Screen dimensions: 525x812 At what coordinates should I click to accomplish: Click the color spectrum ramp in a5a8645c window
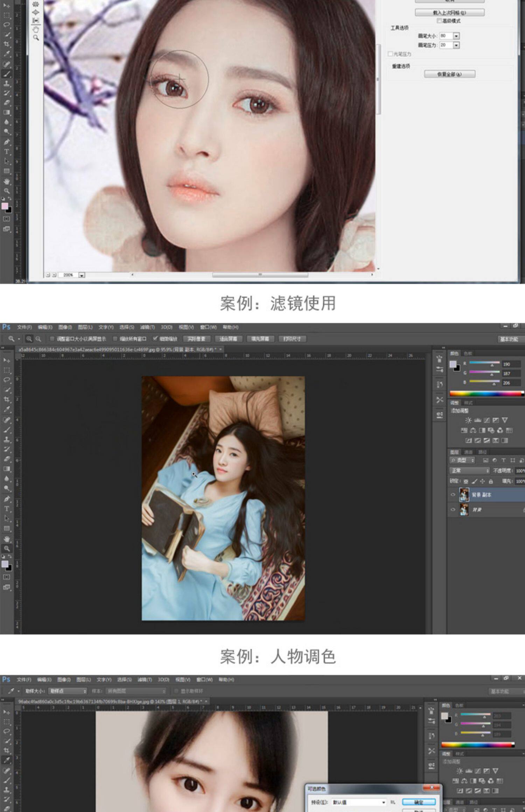click(486, 393)
